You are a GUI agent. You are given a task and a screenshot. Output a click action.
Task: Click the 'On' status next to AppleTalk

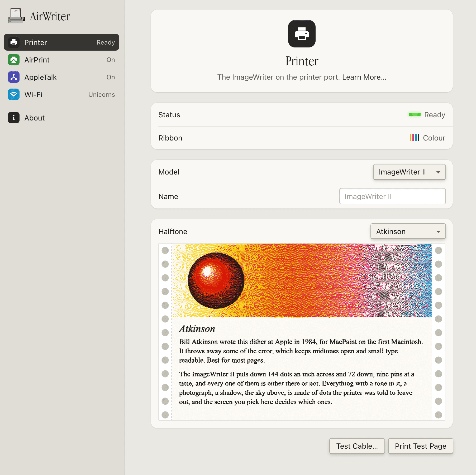[111, 77]
